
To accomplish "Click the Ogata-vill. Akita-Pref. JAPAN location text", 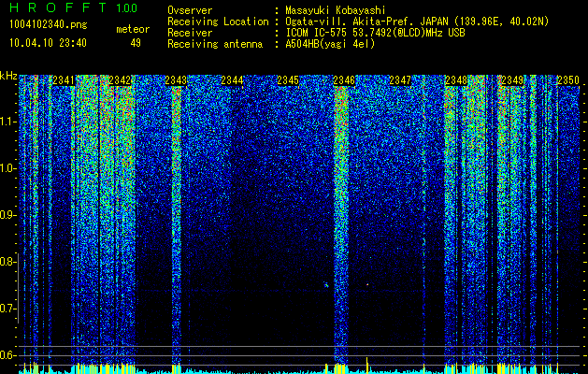I will [417, 22].
